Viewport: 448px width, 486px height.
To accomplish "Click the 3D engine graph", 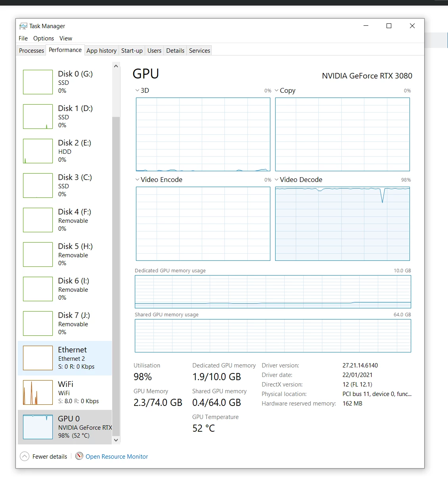I will 203,134.
